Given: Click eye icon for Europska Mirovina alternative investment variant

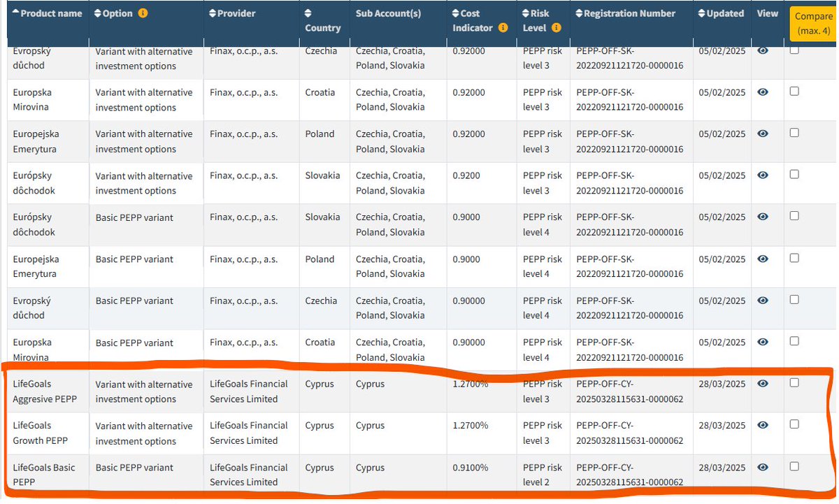Looking at the screenshot, I should pos(763,92).
